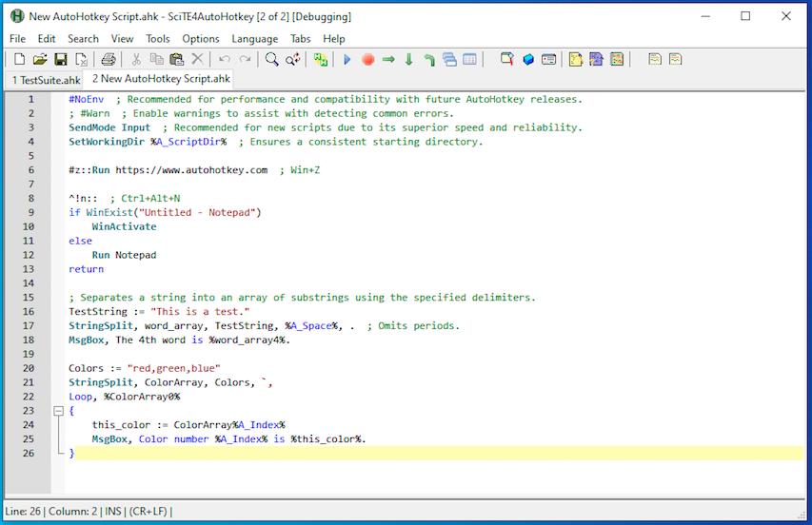Open the Tabs menu

pos(300,39)
